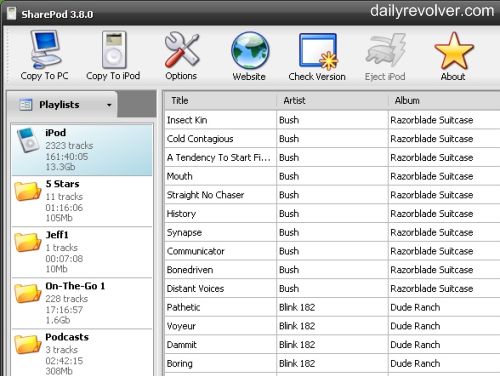Image resolution: width=500 pixels, height=376 pixels.
Task: Open the Options tools icon
Action: [182, 49]
